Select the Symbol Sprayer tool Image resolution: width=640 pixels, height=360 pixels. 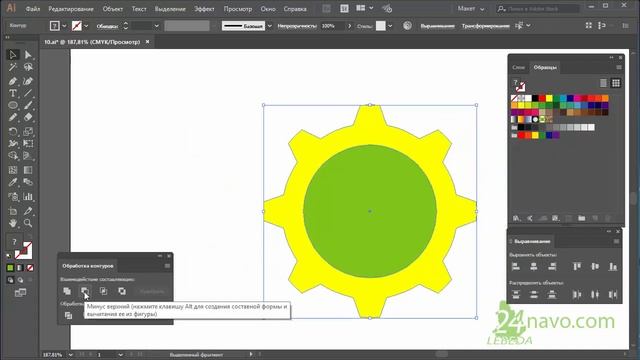13,197
